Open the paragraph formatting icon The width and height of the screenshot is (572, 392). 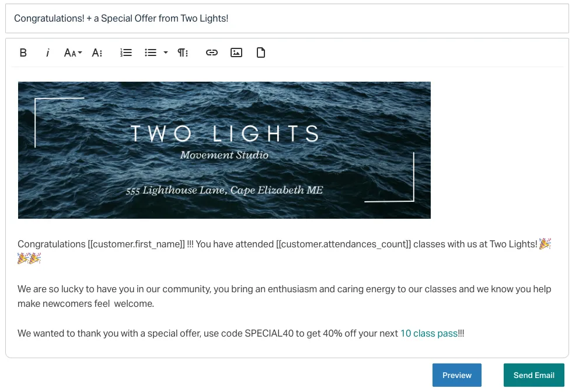pyautogui.click(x=182, y=52)
